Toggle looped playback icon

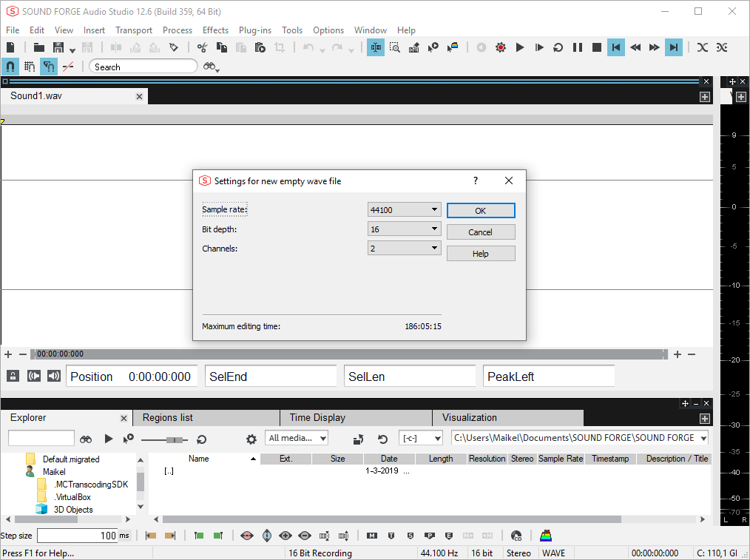pos(558,47)
